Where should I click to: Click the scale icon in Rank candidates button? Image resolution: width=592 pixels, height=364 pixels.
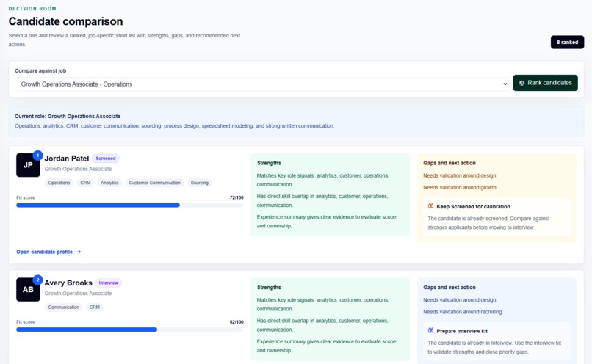[x=521, y=83]
